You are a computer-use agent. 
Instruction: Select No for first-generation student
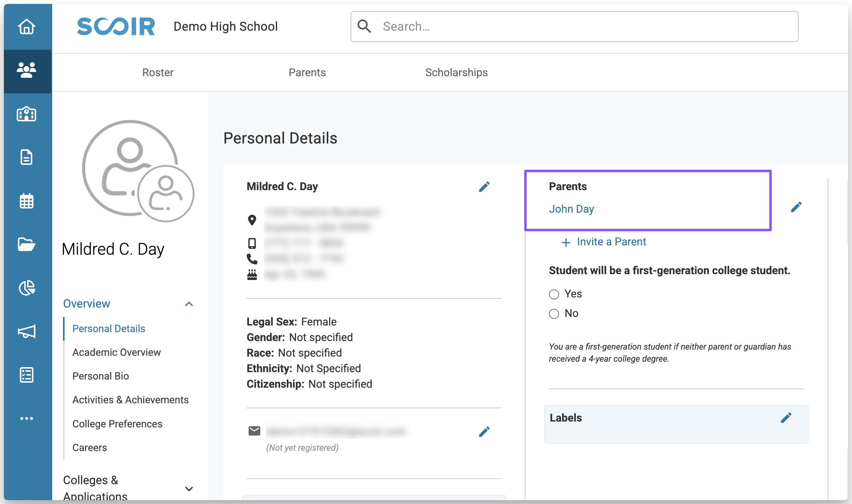coord(554,314)
